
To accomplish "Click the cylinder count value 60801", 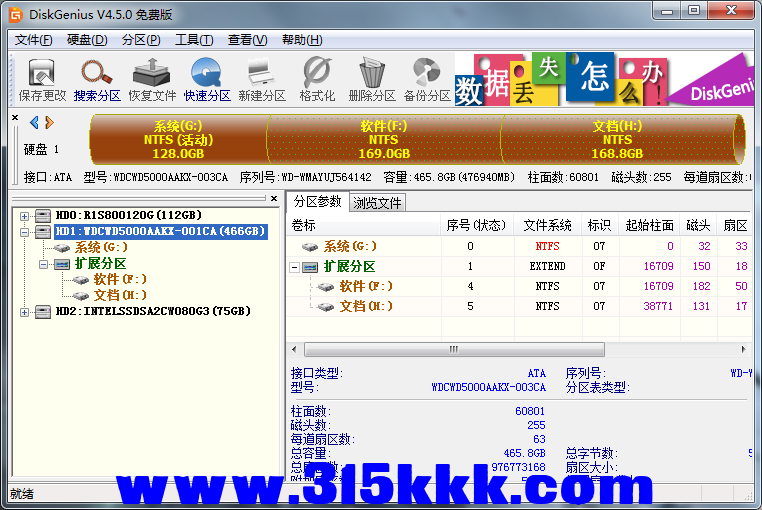I will pos(530,411).
